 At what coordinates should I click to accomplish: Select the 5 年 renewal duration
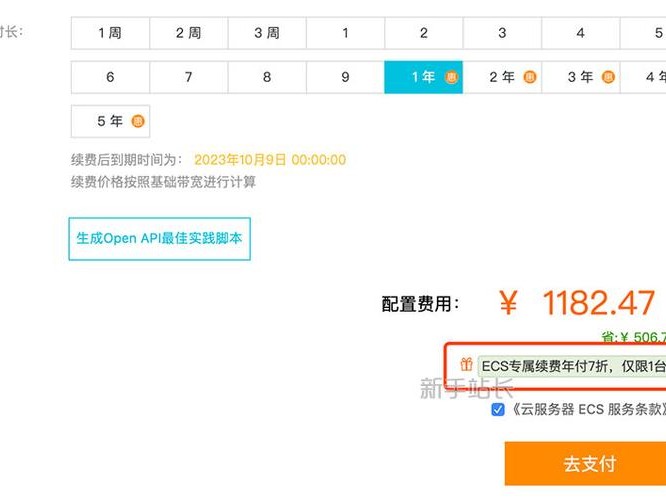coord(110,121)
